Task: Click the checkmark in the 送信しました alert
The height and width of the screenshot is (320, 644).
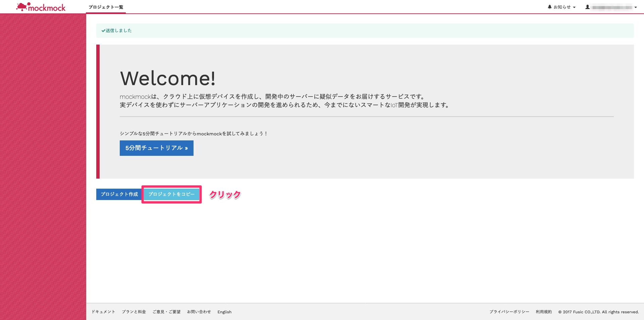Action: (x=103, y=30)
